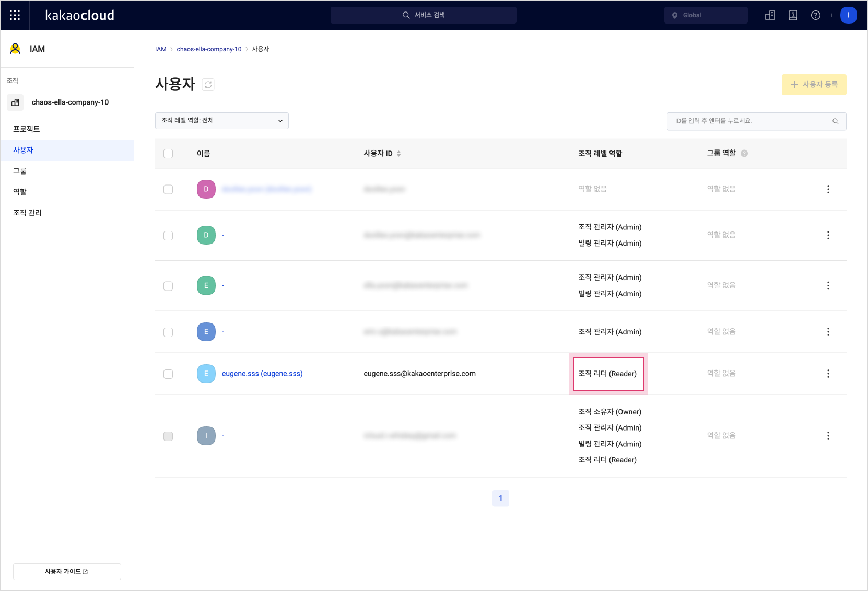Focus the 서비스 검색 search box

[424, 15]
